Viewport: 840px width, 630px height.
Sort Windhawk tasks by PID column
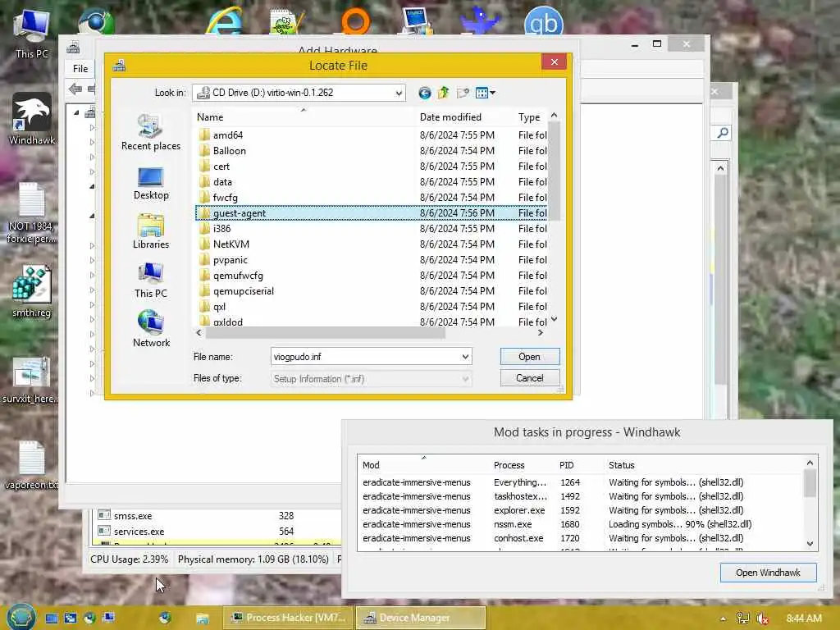pos(579,465)
